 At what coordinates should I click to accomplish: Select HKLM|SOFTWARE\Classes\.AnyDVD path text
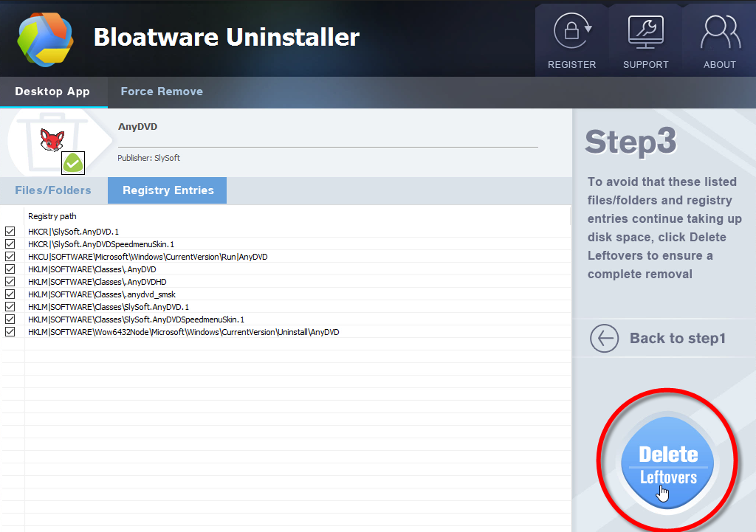click(x=92, y=269)
